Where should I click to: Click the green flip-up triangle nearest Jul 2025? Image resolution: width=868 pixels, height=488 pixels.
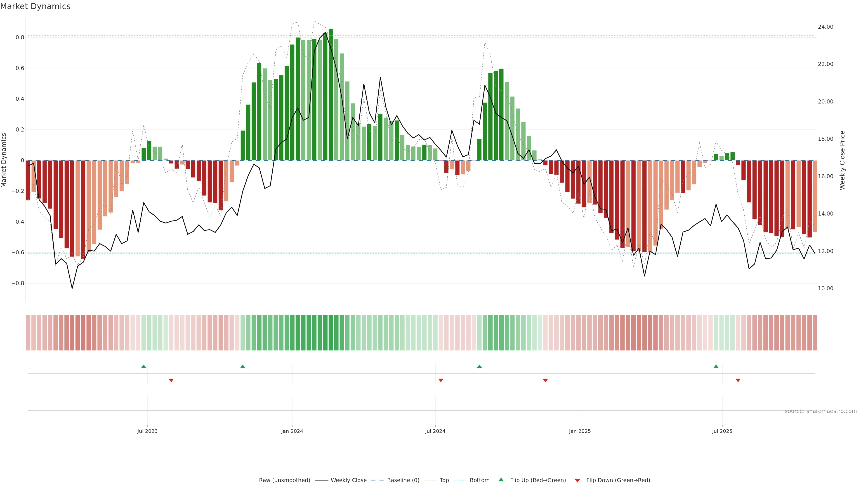click(716, 366)
